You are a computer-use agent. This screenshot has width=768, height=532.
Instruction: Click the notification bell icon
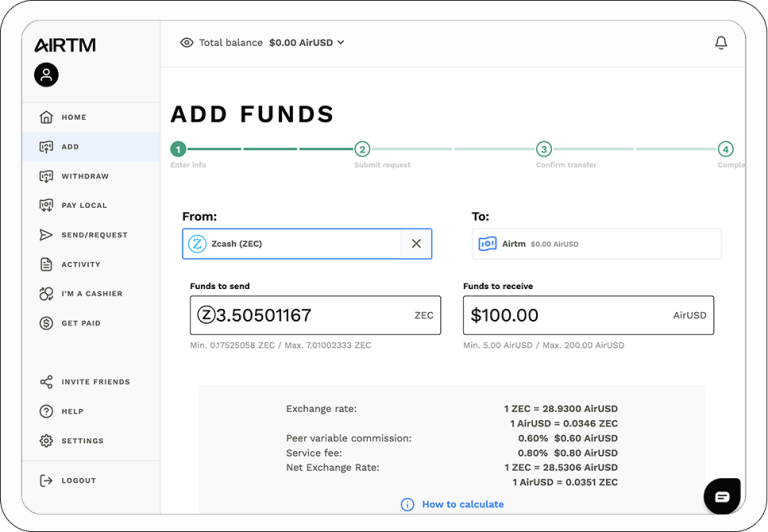pyautogui.click(x=721, y=43)
